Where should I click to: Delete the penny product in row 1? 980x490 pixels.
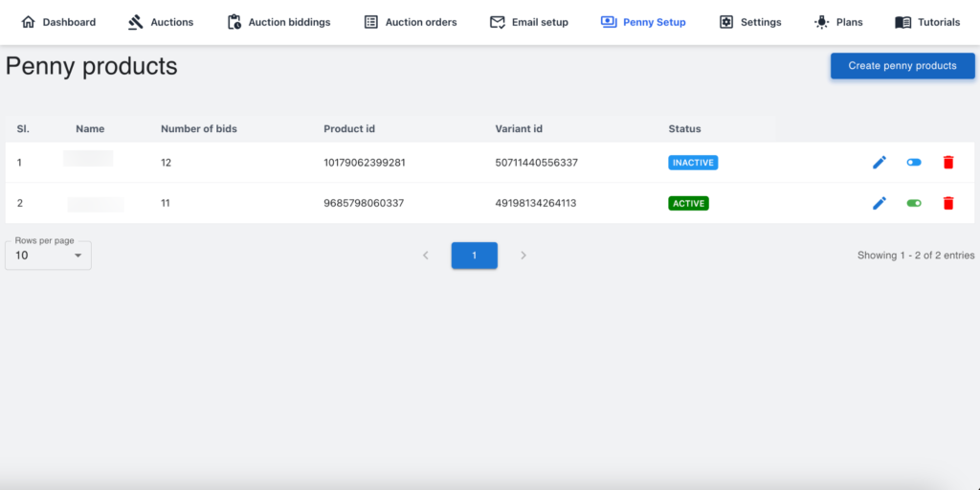[x=947, y=163]
